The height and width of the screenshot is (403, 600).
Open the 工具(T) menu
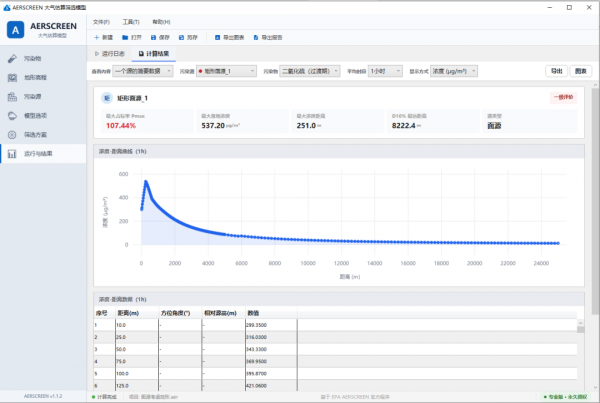pyautogui.click(x=131, y=22)
